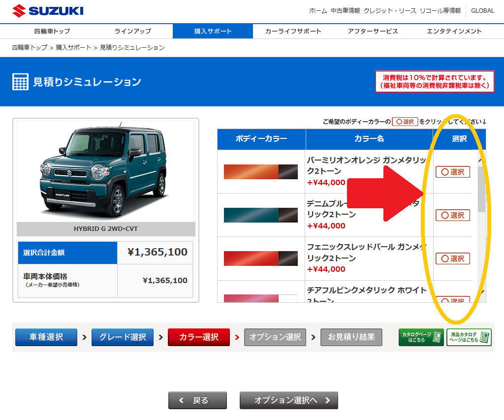This screenshot has width=504, height=420.
Task: Click the denim blue color swatch
Action: 261,215
